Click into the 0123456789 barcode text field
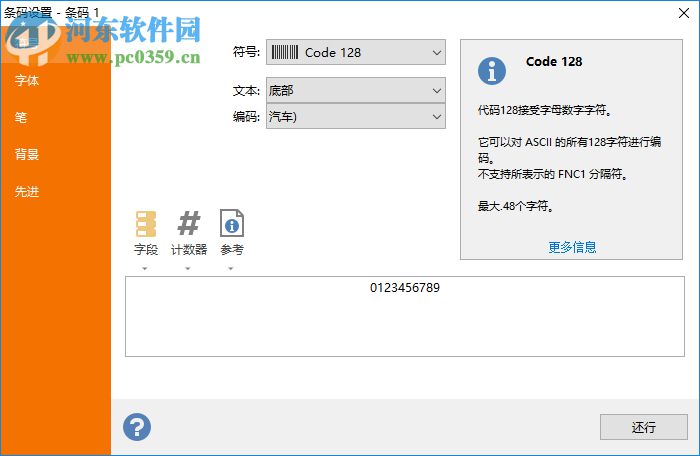This screenshot has height=456, width=700. tap(404, 316)
